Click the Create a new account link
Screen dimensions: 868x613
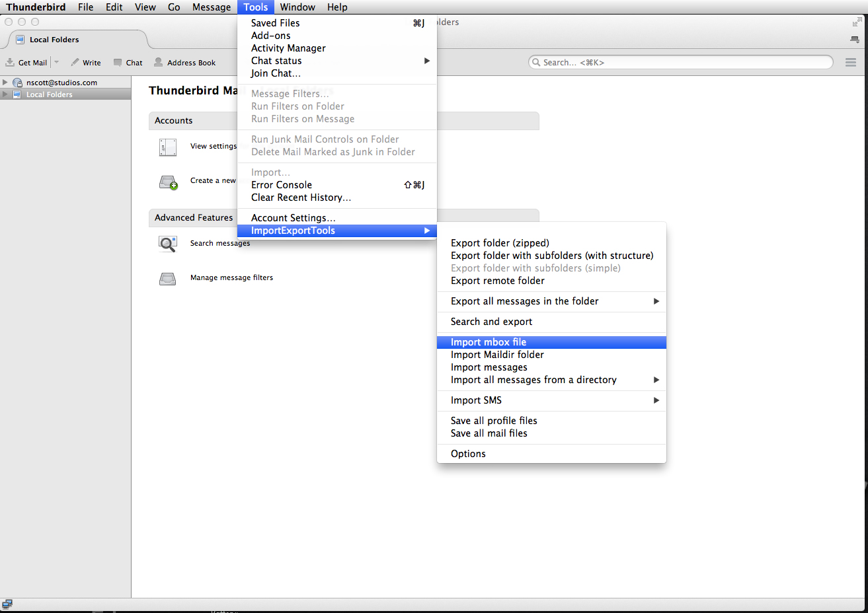tap(213, 181)
